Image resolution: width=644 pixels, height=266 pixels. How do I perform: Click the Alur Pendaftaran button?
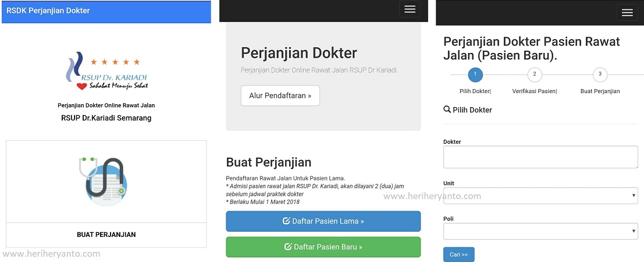pyautogui.click(x=280, y=96)
